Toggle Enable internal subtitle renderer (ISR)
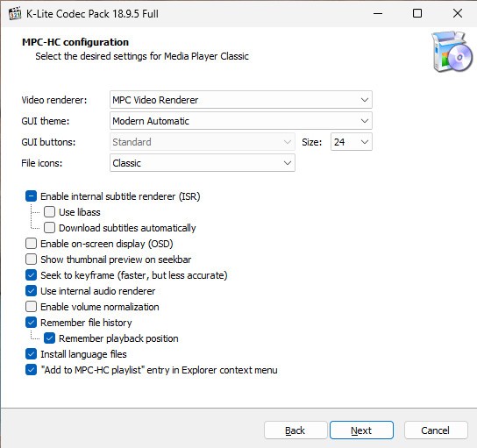The image size is (477, 448). coord(31,196)
